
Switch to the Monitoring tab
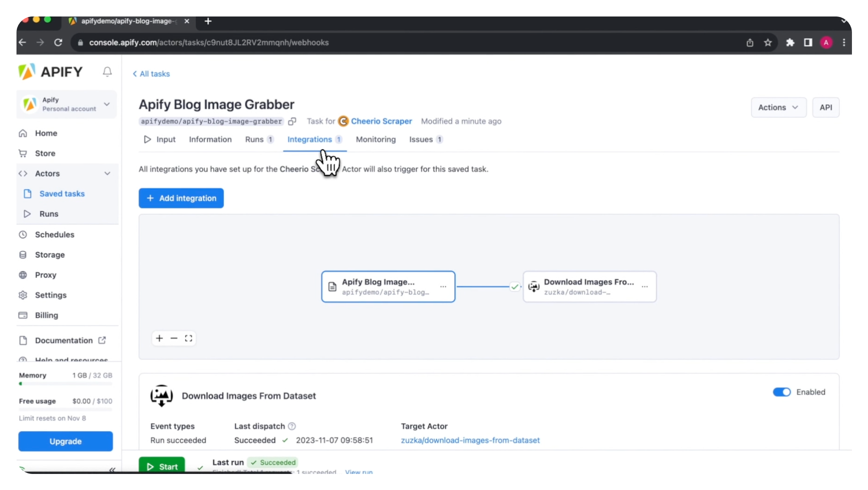click(375, 139)
